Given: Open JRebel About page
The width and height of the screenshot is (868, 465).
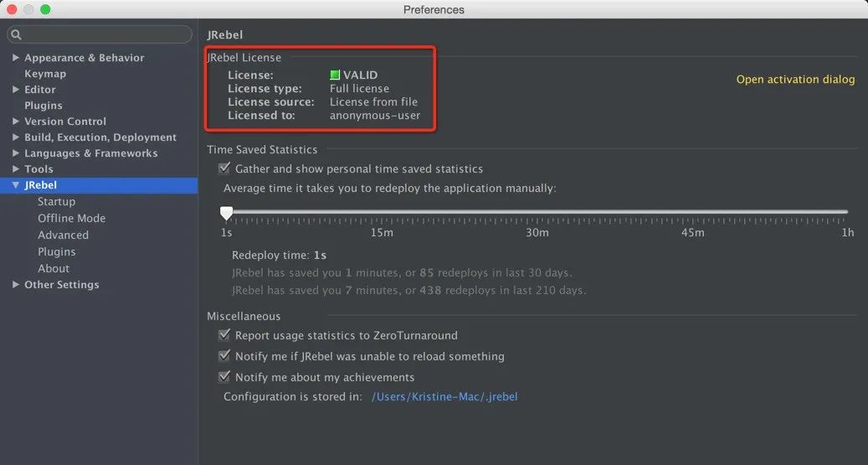Looking at the screenshot, I should click(54, 268).
